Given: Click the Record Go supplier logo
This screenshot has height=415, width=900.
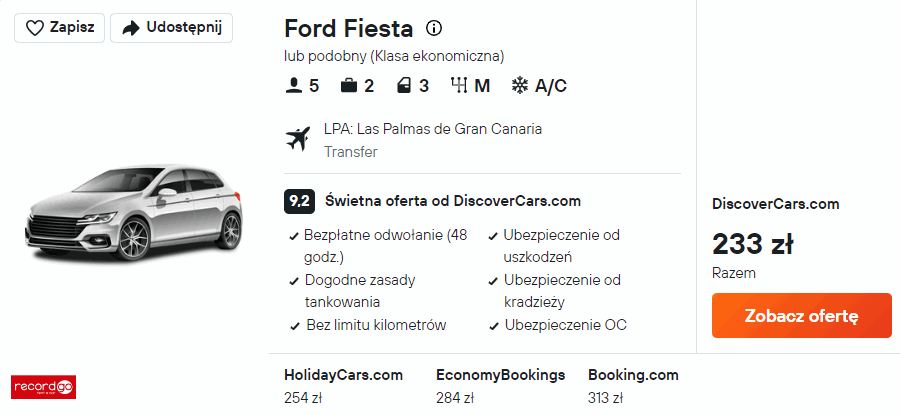Looking at the screenshot, I should pyautogui.click(x=43, y=387).
